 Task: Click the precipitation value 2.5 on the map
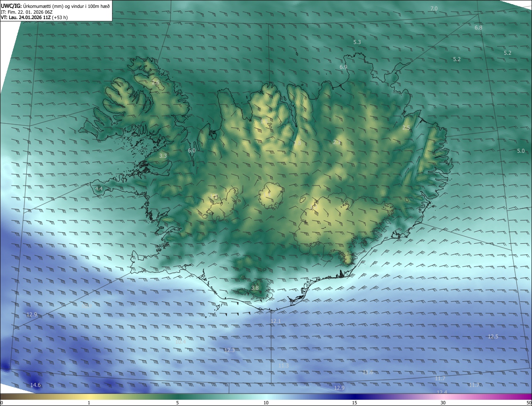pyautogui.click(x=406, y=128)
